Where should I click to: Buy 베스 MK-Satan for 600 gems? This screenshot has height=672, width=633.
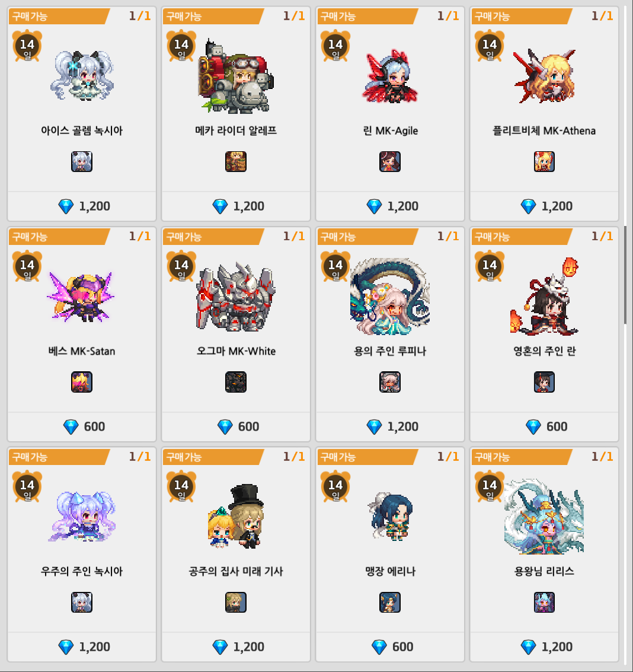(82, 426)
